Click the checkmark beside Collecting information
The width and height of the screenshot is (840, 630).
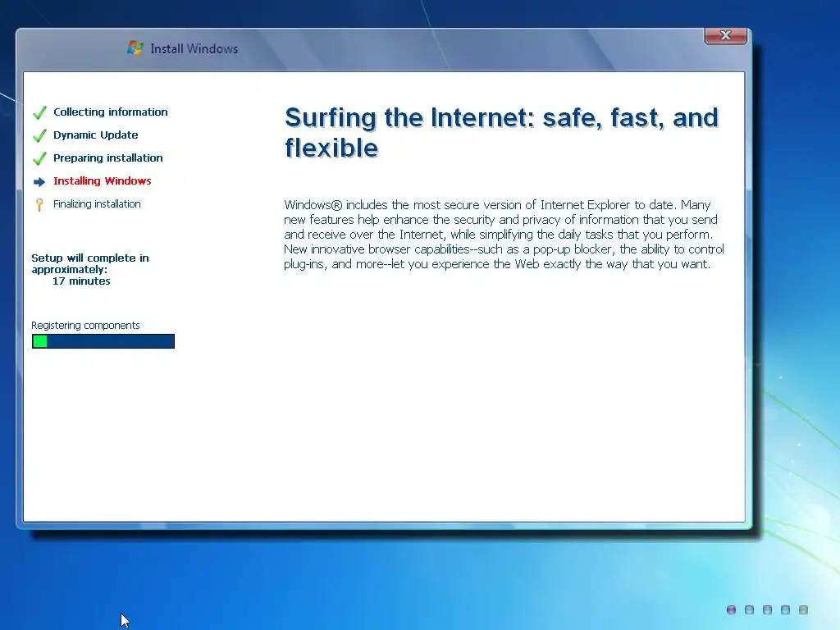39,112
